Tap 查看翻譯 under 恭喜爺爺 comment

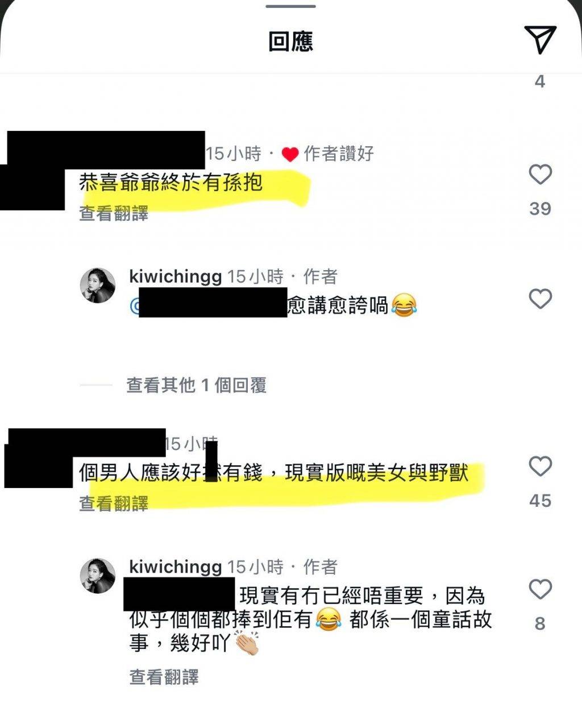tap(114, 214)
